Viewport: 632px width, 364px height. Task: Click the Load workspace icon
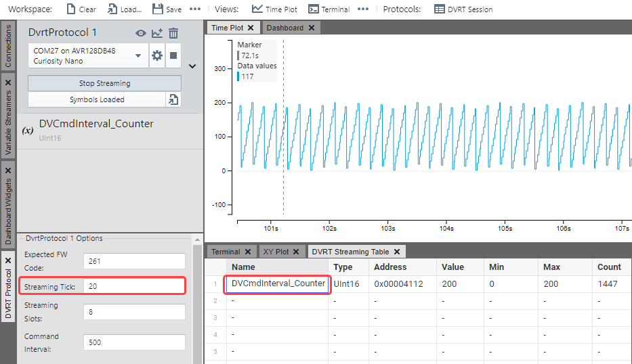112,9
